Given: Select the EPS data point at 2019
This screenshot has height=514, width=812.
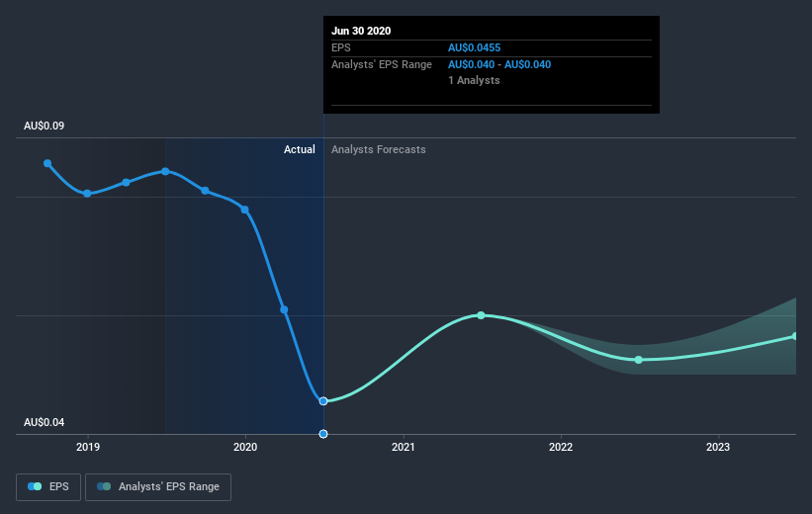Looking at the screenshot, I should pyautogui.click(x=87, y=194).
